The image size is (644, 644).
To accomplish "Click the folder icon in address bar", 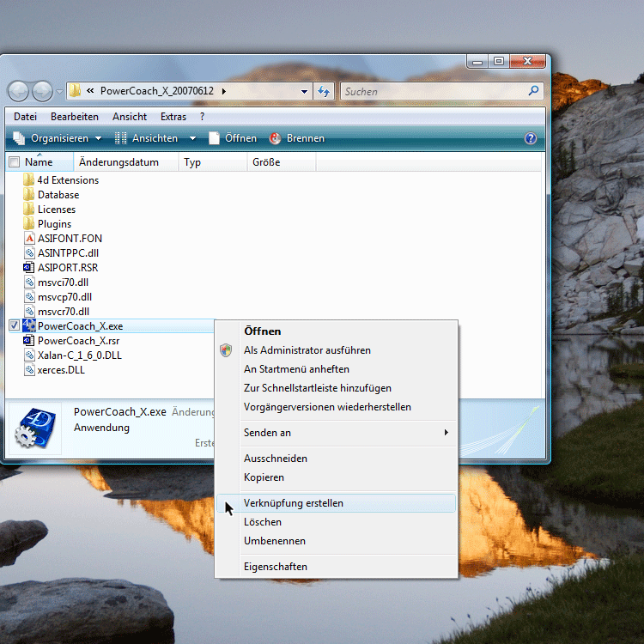I will (x=76, y=91).
